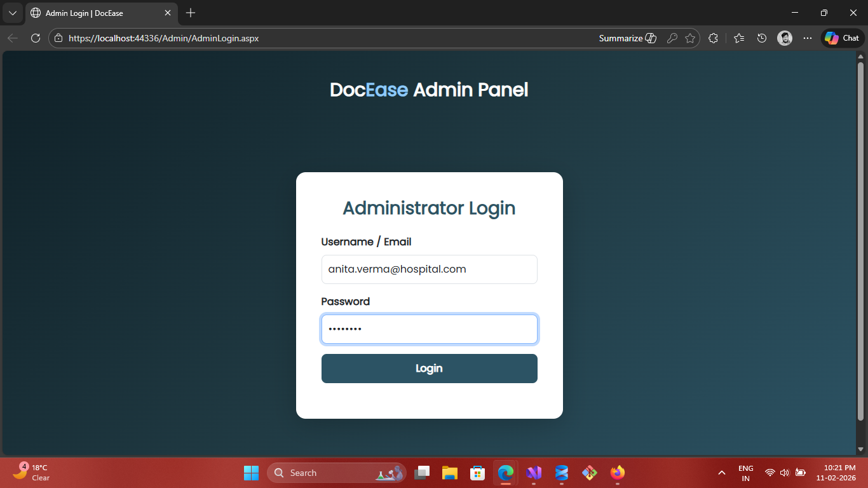
Task: Click the browser profile avatar
Action: click(x=785, y=38)
